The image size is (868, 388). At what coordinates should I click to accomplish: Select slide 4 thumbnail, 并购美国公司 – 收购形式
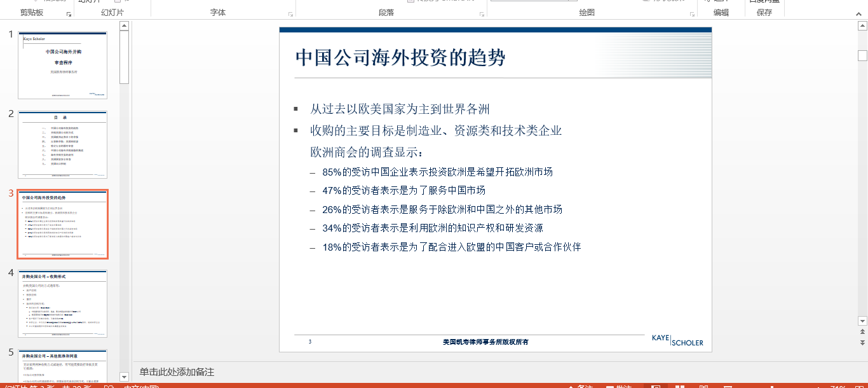(63, 303)
